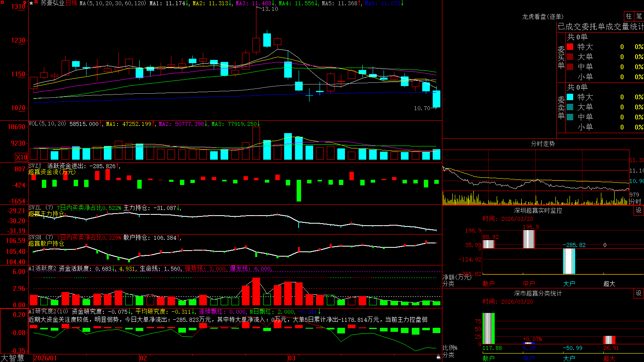
Task: Click the 13.10 high price annotation
Action: (270, 9)
